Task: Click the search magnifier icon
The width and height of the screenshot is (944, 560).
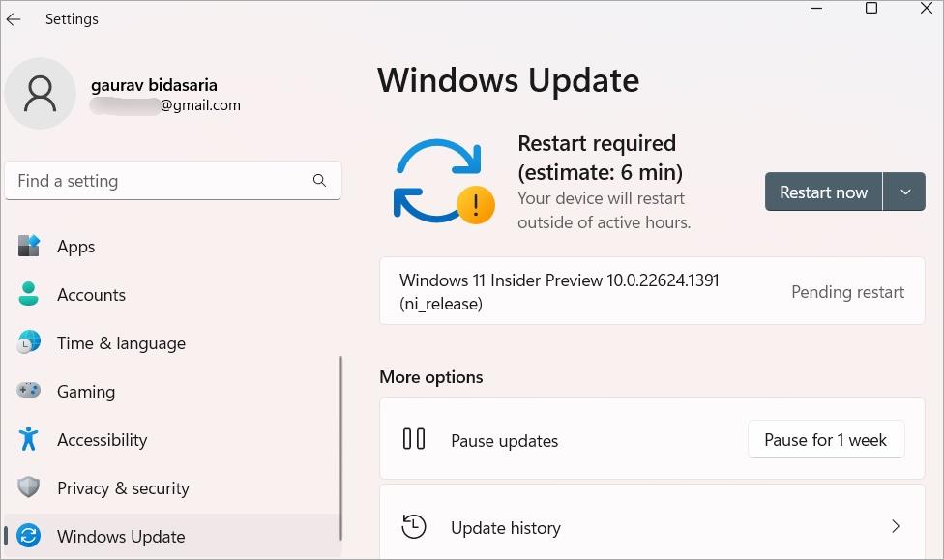Action: click(320, 181)
